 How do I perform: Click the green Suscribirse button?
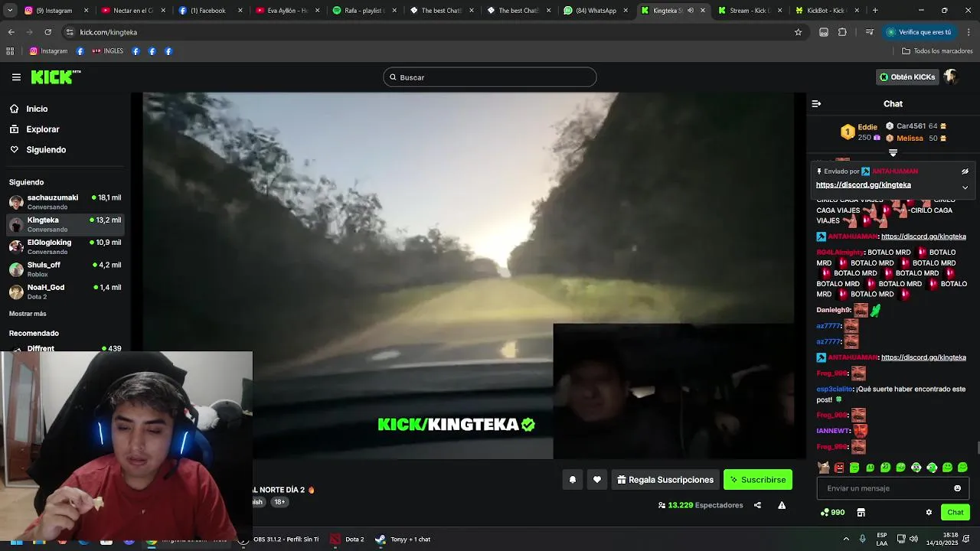[758, 480]
